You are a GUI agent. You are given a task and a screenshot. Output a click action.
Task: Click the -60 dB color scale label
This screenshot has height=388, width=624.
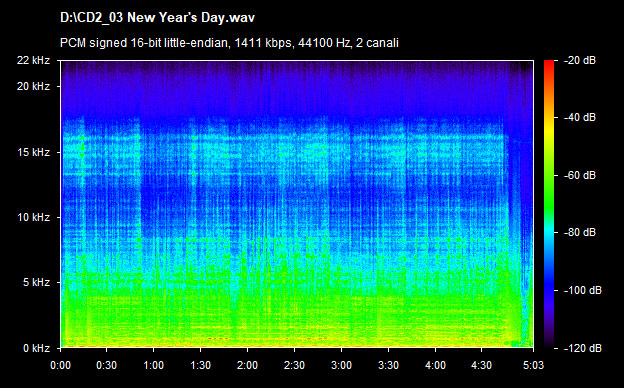pyautogui.click(x=580, y=175)
